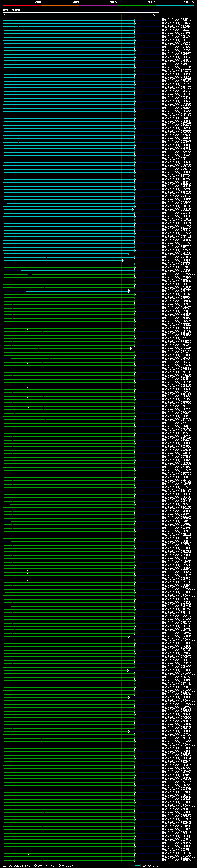
Task: Select the UniRef100_Q803Q7 label
Action: pos(177,836)
